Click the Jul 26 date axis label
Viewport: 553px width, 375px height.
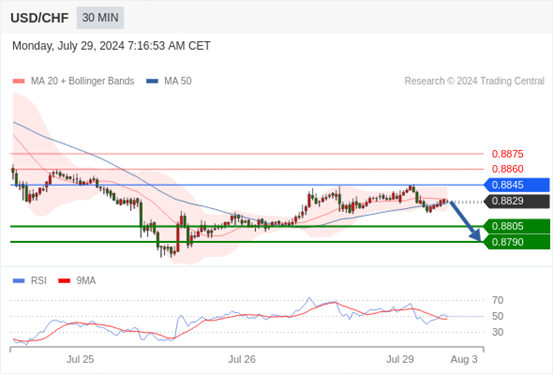tap(242, 359)
